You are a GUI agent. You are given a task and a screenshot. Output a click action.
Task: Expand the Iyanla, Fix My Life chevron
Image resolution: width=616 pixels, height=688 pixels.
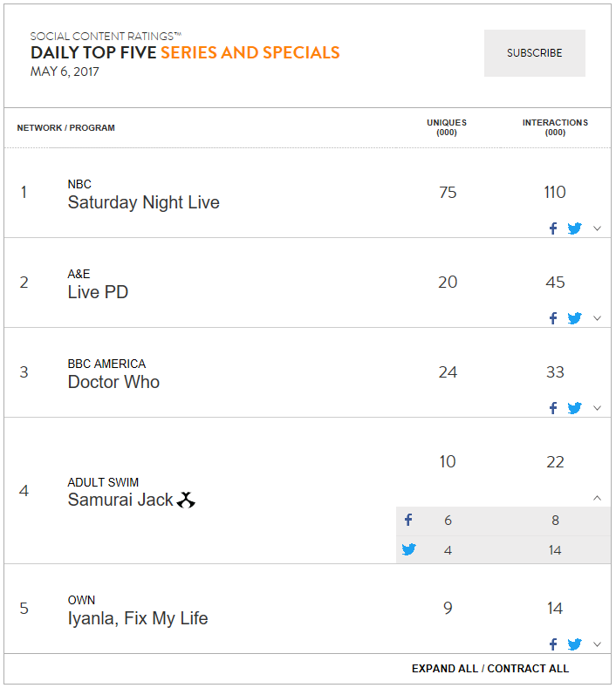pyautogui.click(x=597, y=644)
